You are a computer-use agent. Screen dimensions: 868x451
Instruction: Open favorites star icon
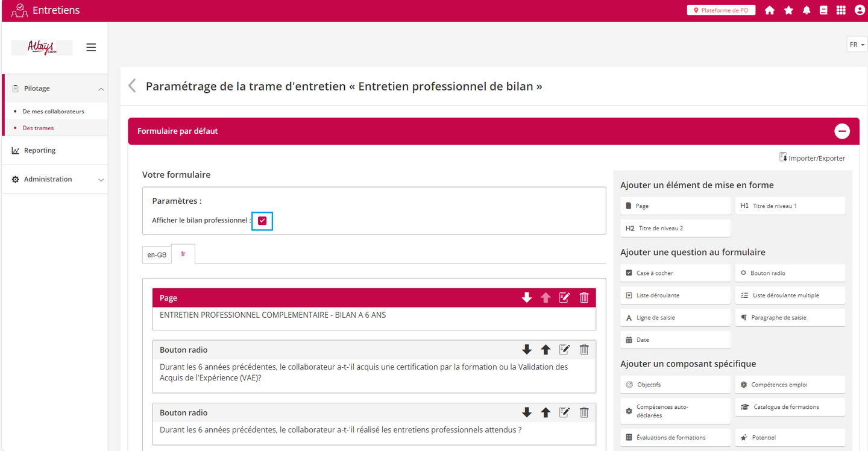(x=788, y=10)
